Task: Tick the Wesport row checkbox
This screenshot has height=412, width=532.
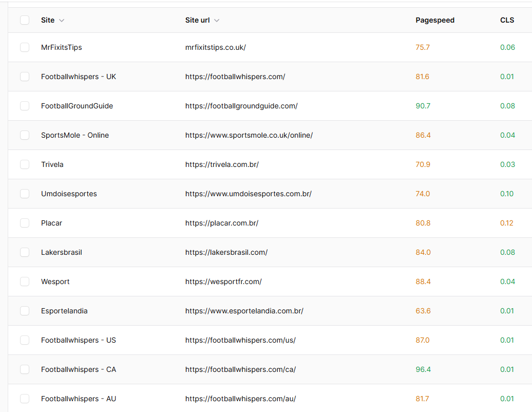Action: pos(25,282)
